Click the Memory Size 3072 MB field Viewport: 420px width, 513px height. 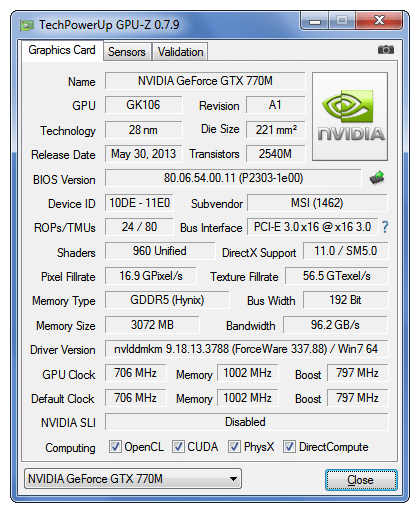(x=152, y=325)
